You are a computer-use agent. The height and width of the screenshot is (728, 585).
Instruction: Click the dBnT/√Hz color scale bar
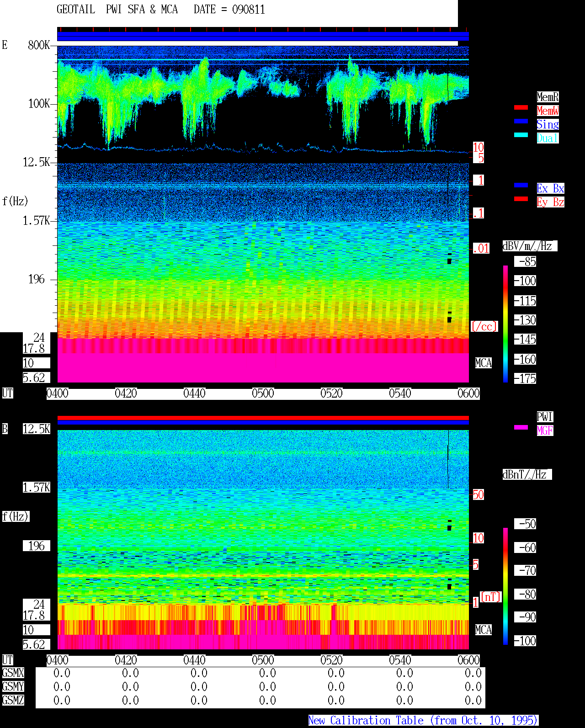tap(505, 586)
